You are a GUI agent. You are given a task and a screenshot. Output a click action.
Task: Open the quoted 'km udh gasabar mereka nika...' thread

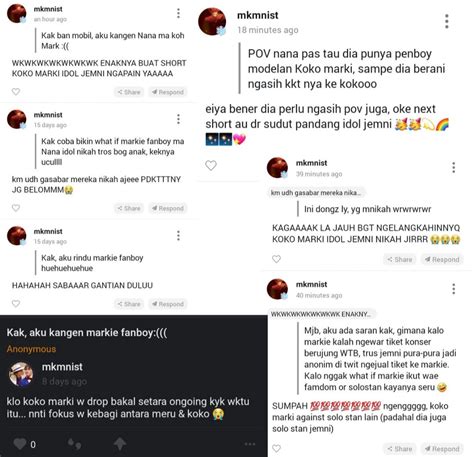(x=316, y=193)
